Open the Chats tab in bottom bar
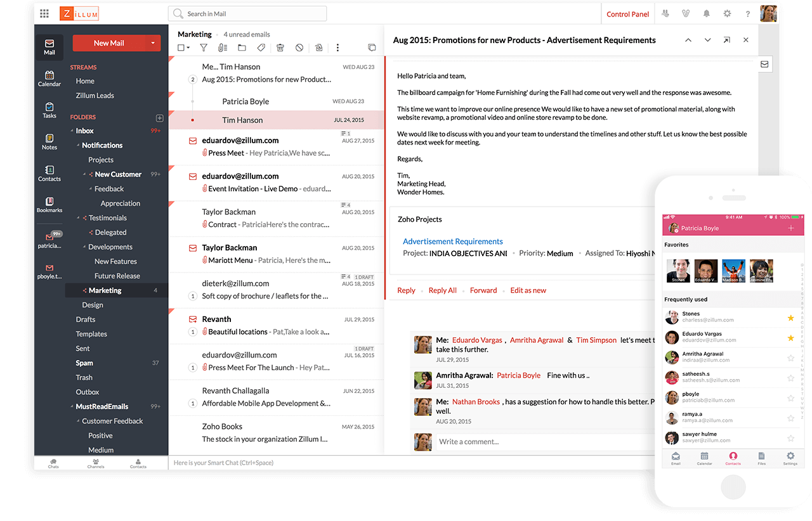Screen dimensions: 812x521 coord(53,463)
